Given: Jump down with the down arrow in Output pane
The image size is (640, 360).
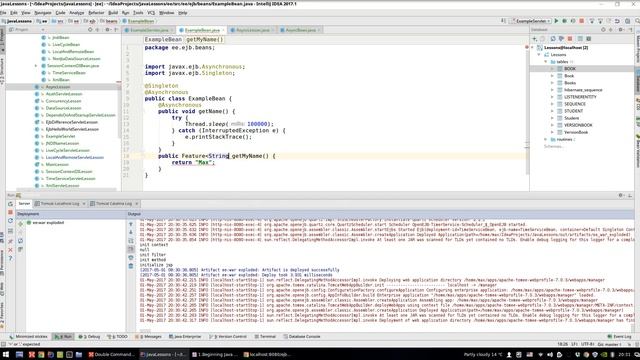Looking at the screenshot, I should pos(131,232).
